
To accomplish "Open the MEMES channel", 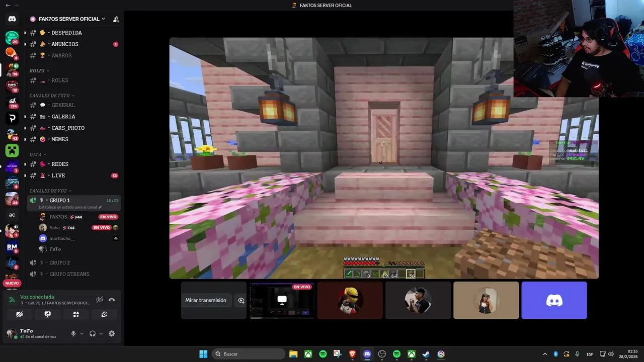I will (73, 139).
